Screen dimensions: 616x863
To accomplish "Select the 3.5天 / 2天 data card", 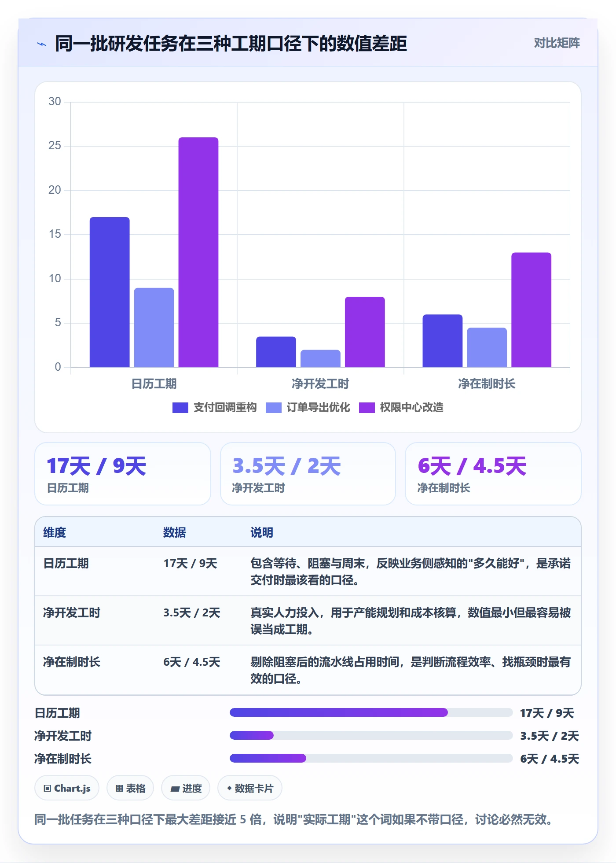I will tap(308, 474).
